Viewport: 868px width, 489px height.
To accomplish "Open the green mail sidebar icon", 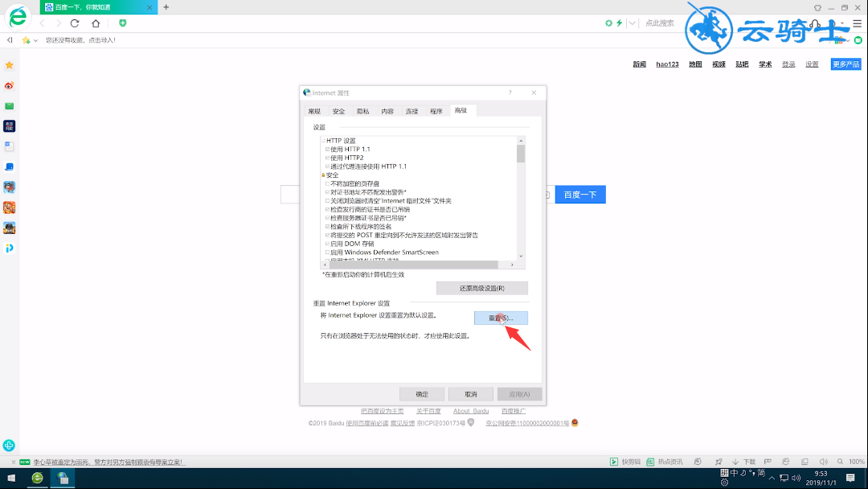I will [10, 106].
